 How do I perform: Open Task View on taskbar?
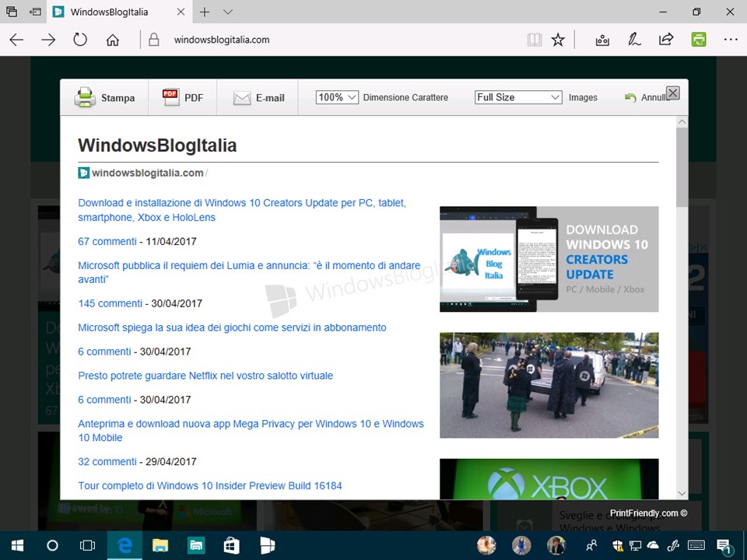pos(88,546)
